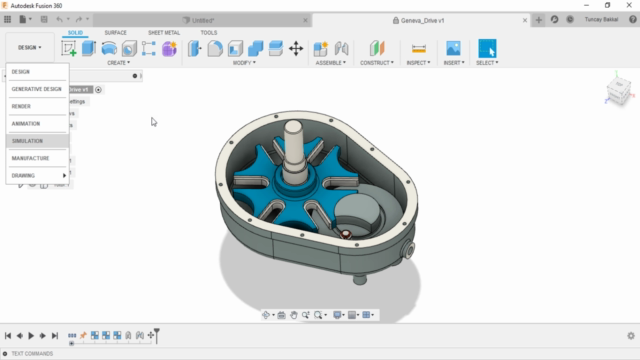
Task: Toggle the Text Commands panel circle
Action: pos(5,353)
